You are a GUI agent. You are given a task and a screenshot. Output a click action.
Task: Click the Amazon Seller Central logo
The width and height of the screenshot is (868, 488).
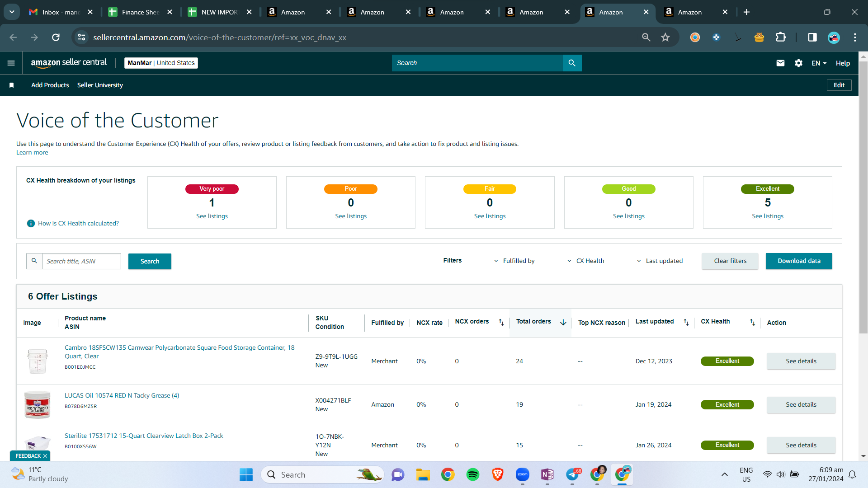(69, 63)
